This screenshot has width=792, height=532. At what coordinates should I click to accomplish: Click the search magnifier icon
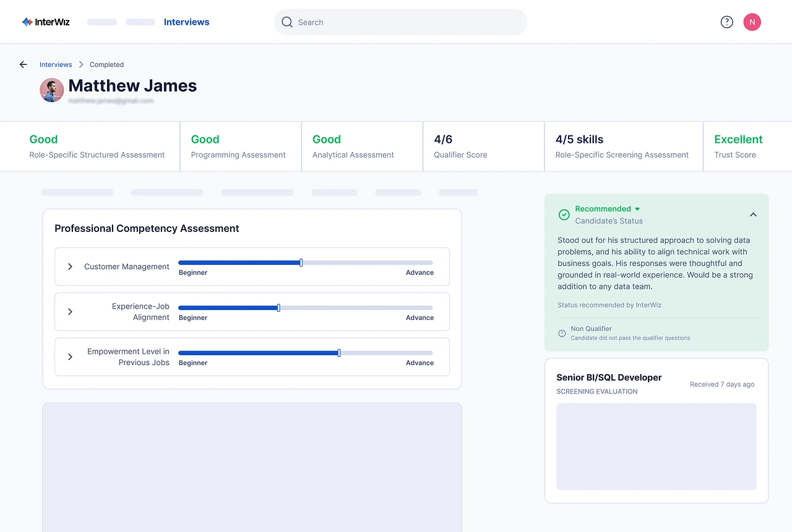[x=287, y=22]
